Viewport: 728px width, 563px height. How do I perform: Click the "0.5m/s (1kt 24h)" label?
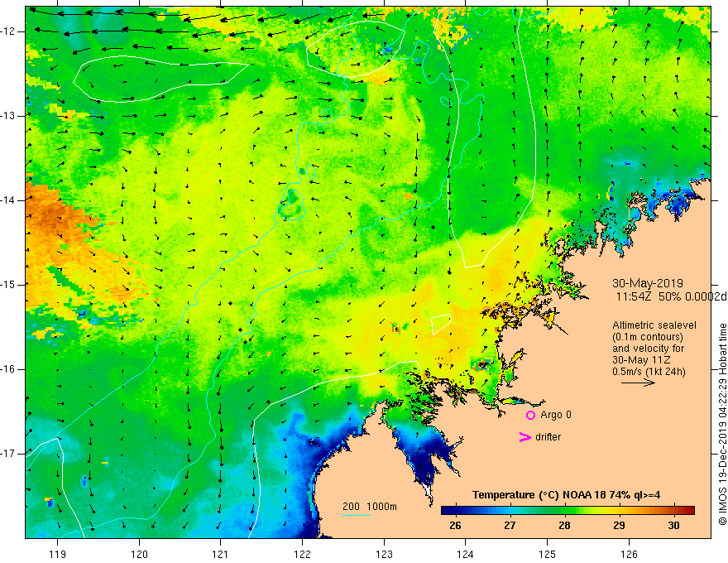[x=649, y=372]
